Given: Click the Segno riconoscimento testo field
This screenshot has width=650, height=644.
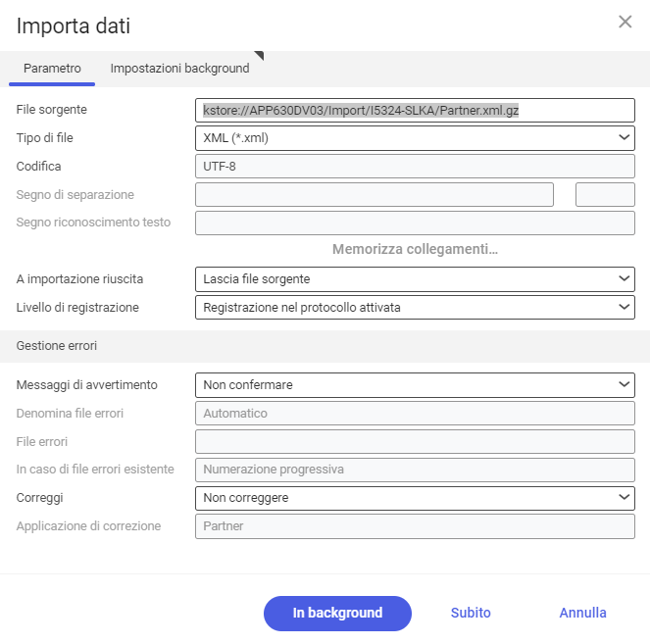Looking at the screenshot, I should (x=415, y=223).
